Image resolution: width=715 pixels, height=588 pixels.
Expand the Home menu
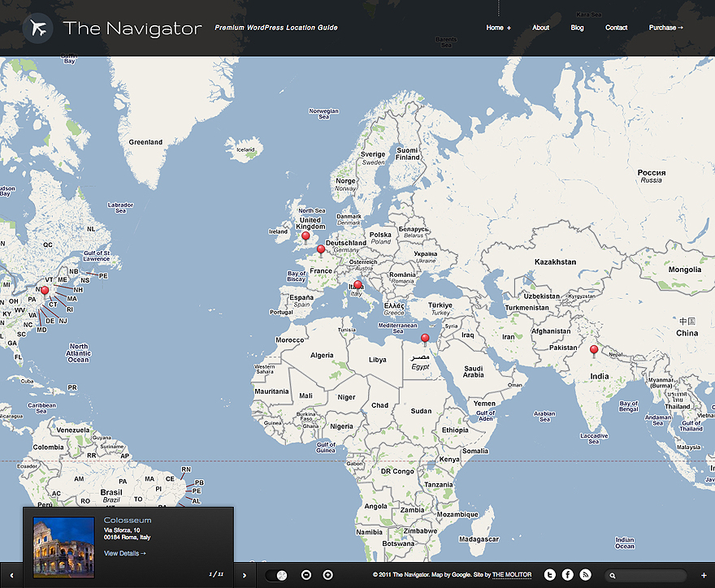[x=498, y=28]
